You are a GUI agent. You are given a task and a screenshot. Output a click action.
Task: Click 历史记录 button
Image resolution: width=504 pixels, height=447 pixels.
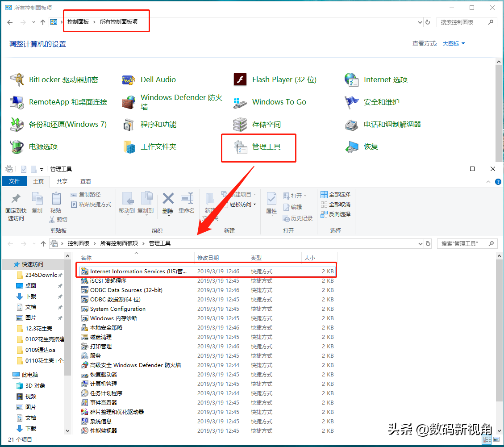click(x=298, y=218)
